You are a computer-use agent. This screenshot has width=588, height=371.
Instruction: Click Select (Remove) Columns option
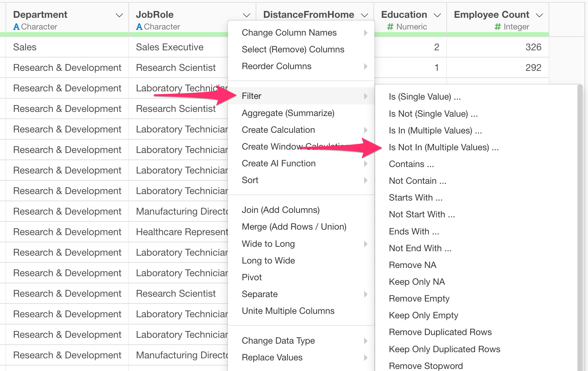click(293, 50)
